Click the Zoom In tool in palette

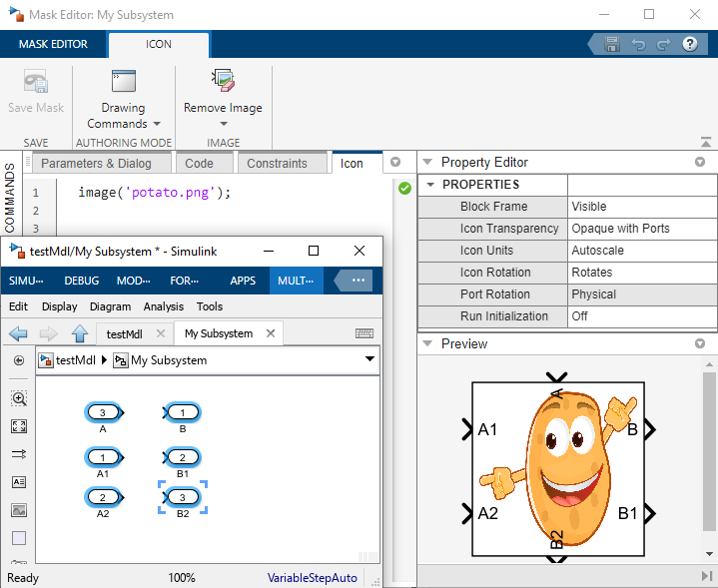pos(19,398)
